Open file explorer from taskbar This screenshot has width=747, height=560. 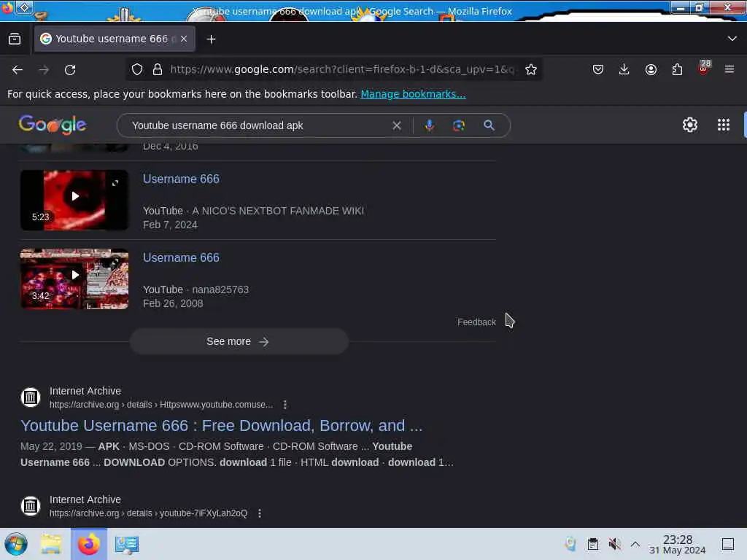coord(51,544)
